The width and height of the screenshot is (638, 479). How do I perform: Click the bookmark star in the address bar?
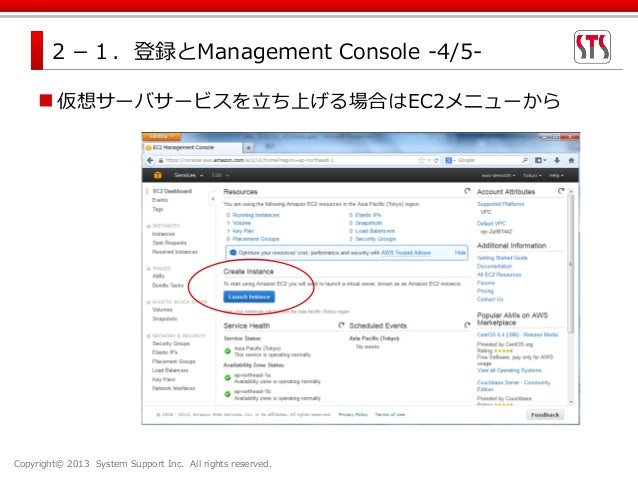[x=422, y=160]
